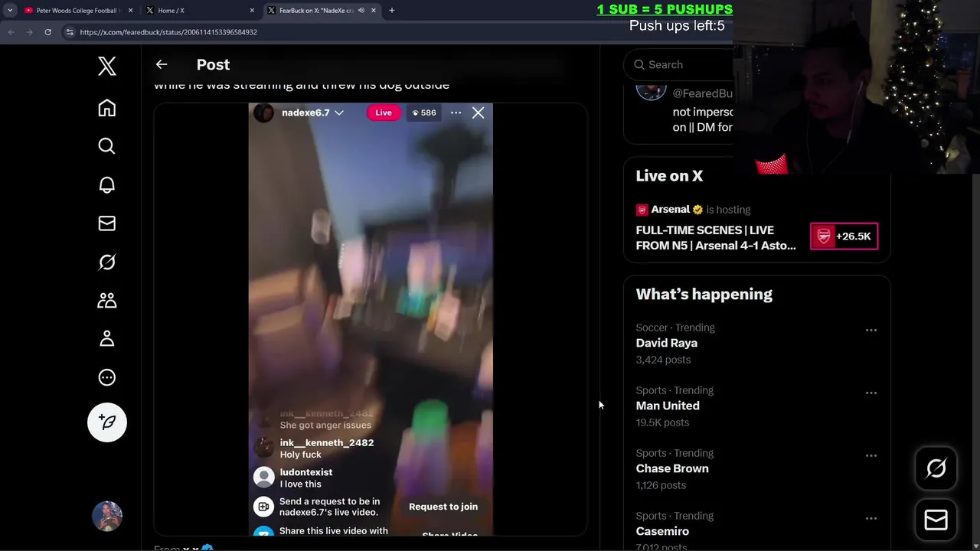Open Casemiro trending topic

click(x=662, y=531)
